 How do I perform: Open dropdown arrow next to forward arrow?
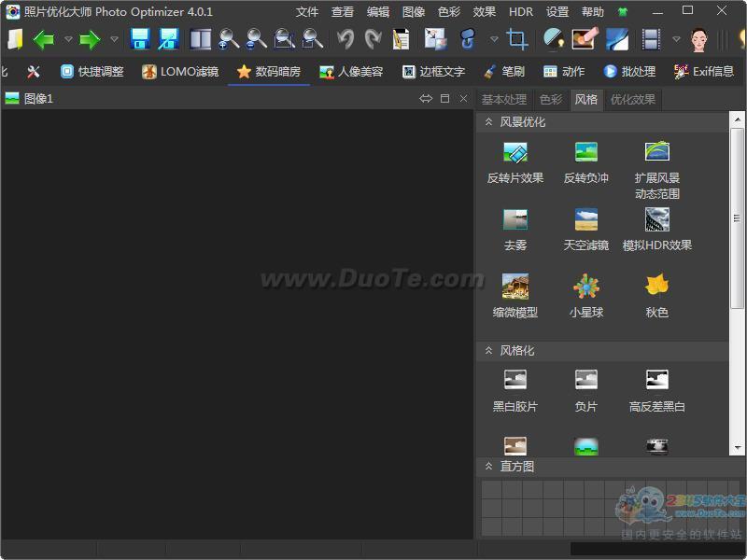tap(114, 39)
